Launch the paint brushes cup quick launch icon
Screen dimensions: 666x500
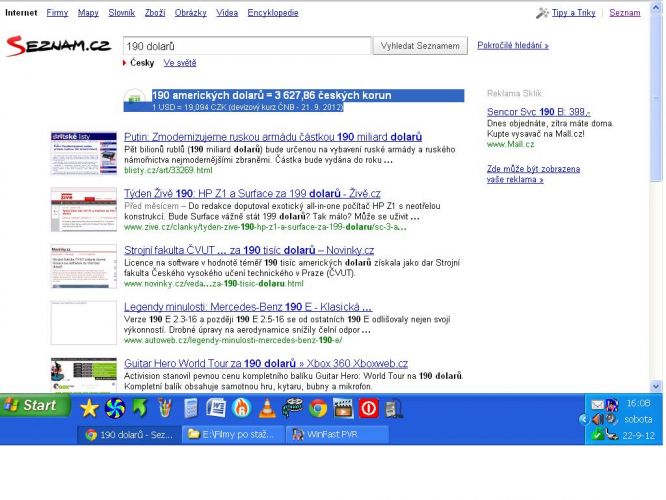(x=165, y=408)
